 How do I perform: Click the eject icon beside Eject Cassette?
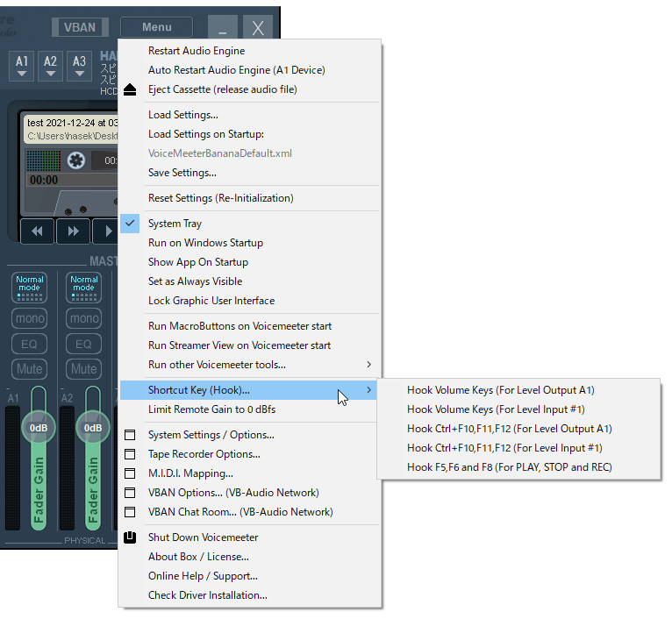pyautogui.click(x=130, y=89)
